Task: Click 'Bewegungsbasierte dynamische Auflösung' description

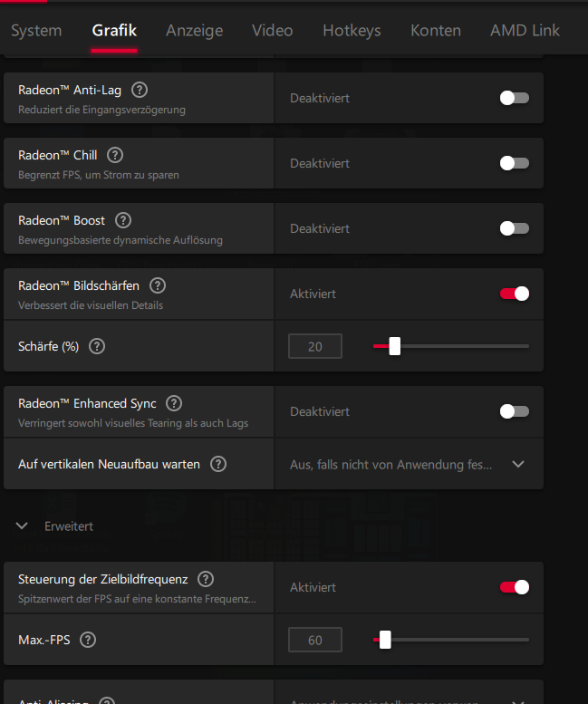Action: coord(120,240)
